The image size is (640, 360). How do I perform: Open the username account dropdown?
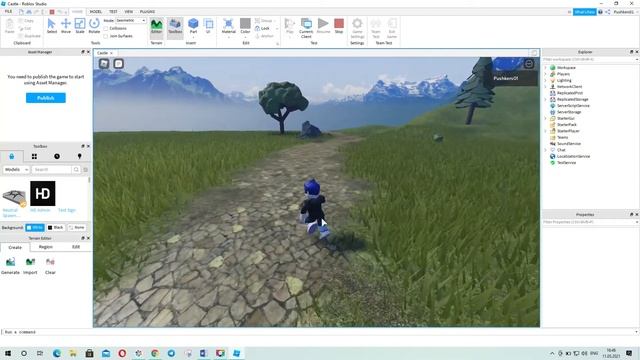point(625,12)
